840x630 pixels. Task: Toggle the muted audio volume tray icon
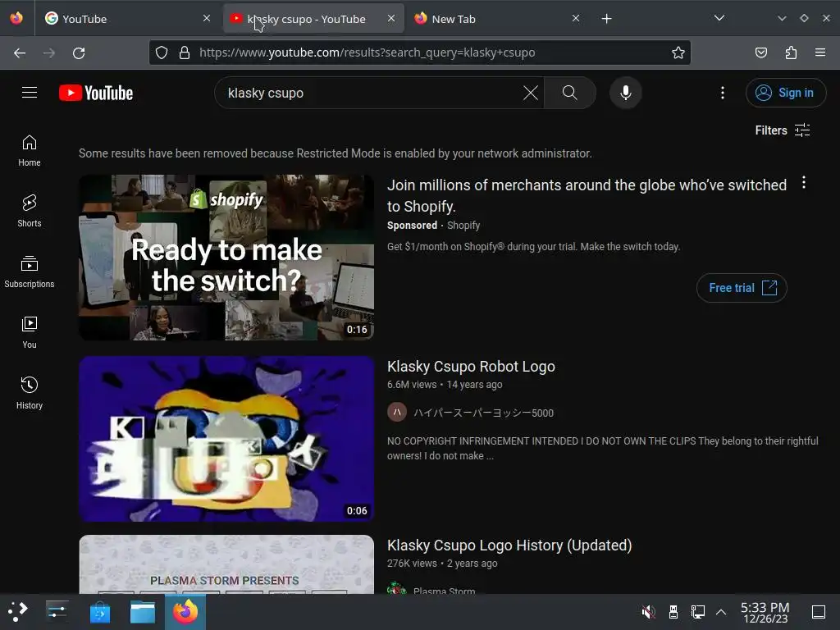(x=648, y=611)
